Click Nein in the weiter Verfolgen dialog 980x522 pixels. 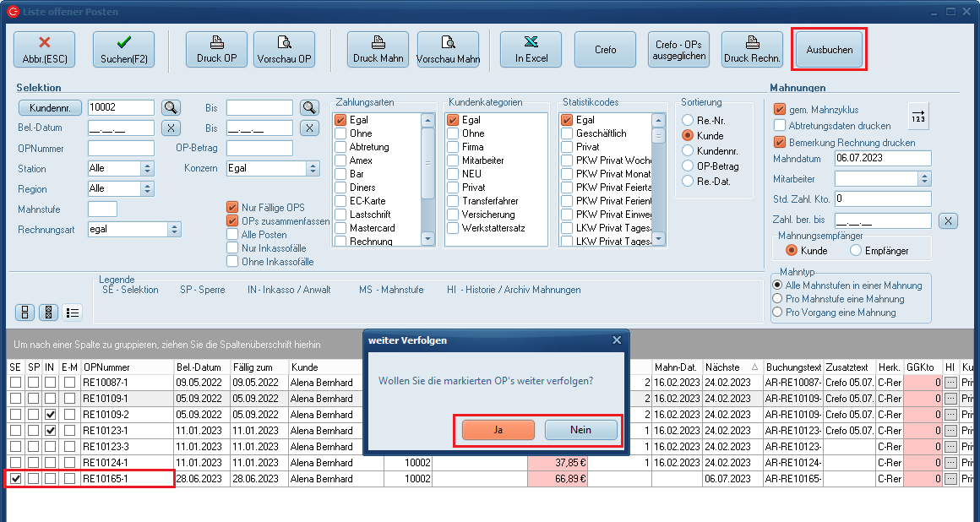tap(580, 430)
